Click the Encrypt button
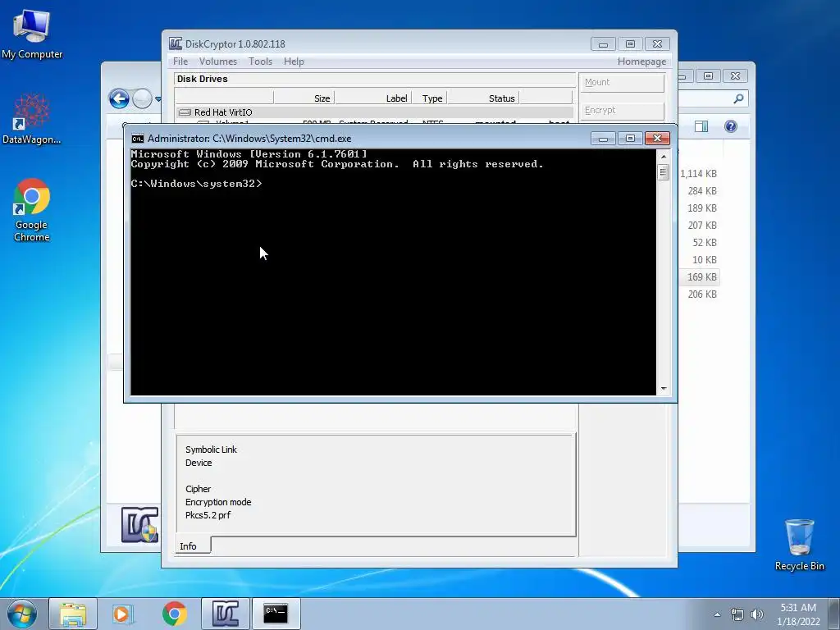 tap(622, 111)
